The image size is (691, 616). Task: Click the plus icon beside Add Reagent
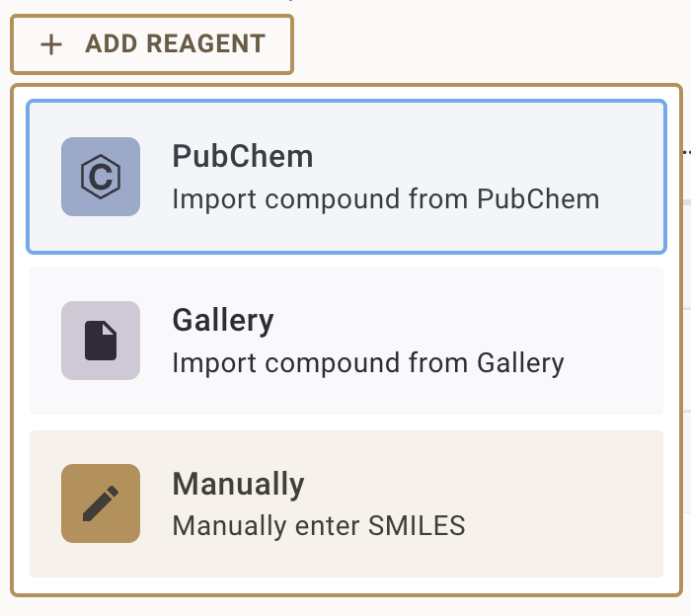tap(51, 44)
